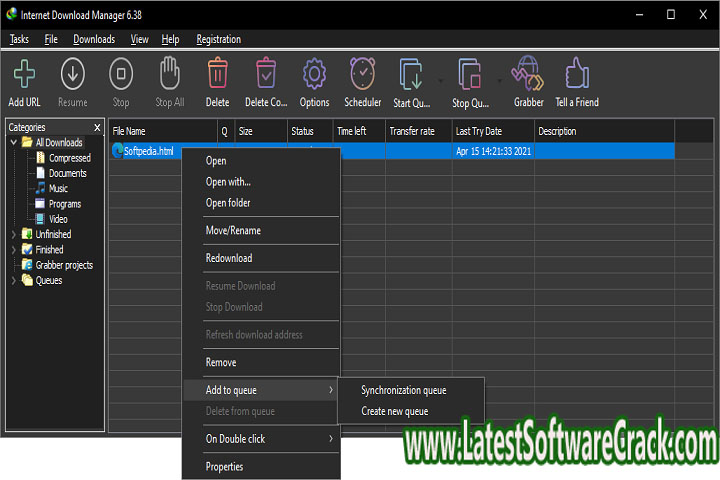Open the Grabber tool icon
This screenshot has height=480, width=720.
[x=528, y=73]
